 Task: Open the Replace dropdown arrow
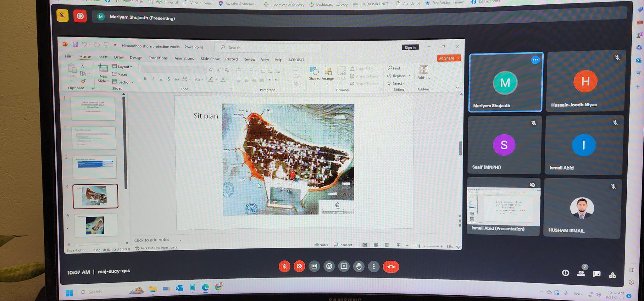click(409, 76)
